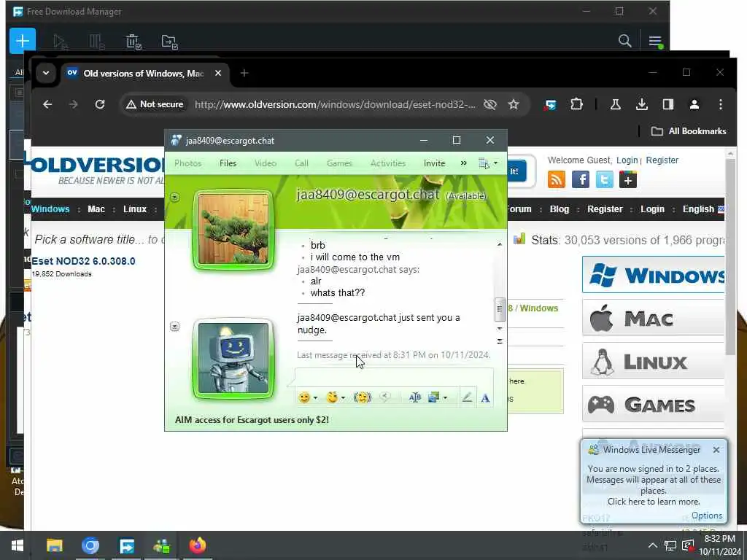Toggle browser side panel
Viewport: 747px width, 560px height.
668,104
